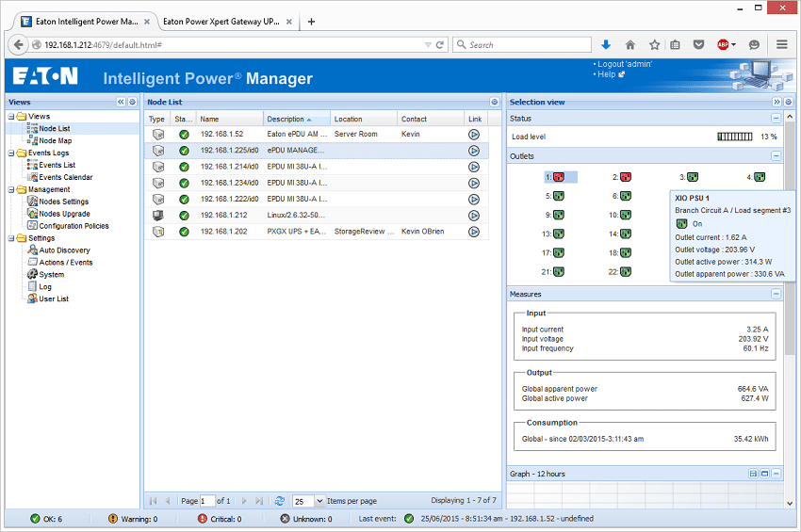Screen dimensions: 801x532
Task: Click the browser home icon
Action: tap(629, 45)
